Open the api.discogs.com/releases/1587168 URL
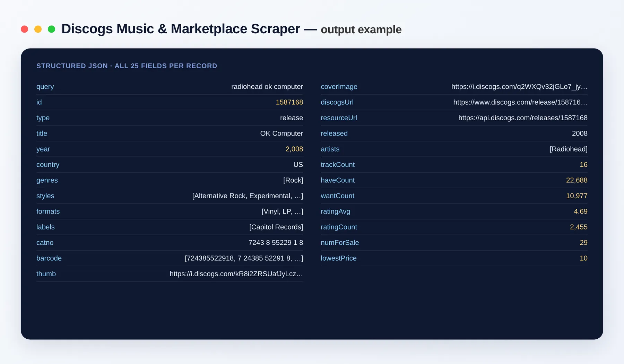Image resolution: width=624 pixels, height=364 pixels. point(523,118)
